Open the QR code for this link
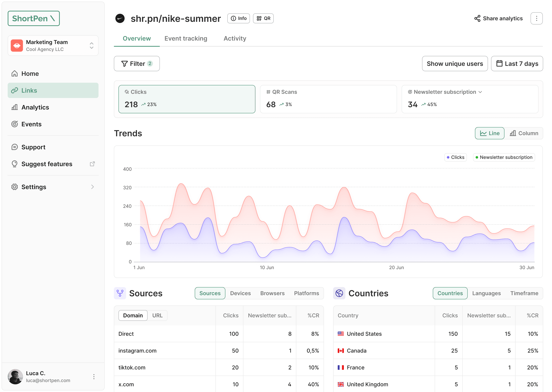 click(263, 18)
